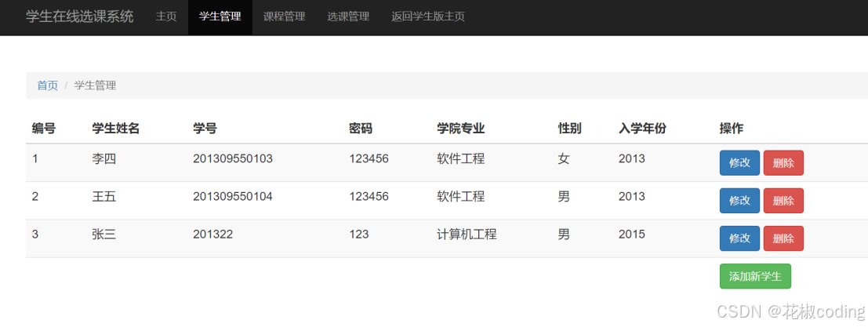Click the 性别 column header
Viewport: 868px width, 327px height.
point(569,129)
